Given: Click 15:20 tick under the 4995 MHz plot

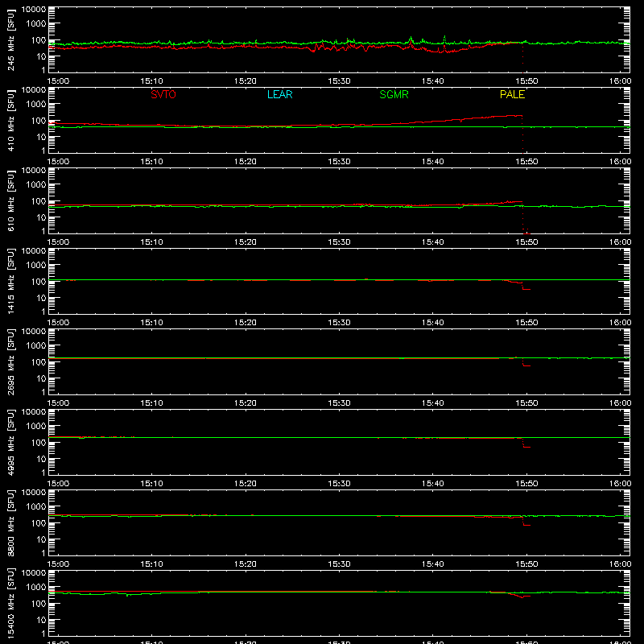Looking at the screenshot, I should pyautogui.click(x=246, y=484).
